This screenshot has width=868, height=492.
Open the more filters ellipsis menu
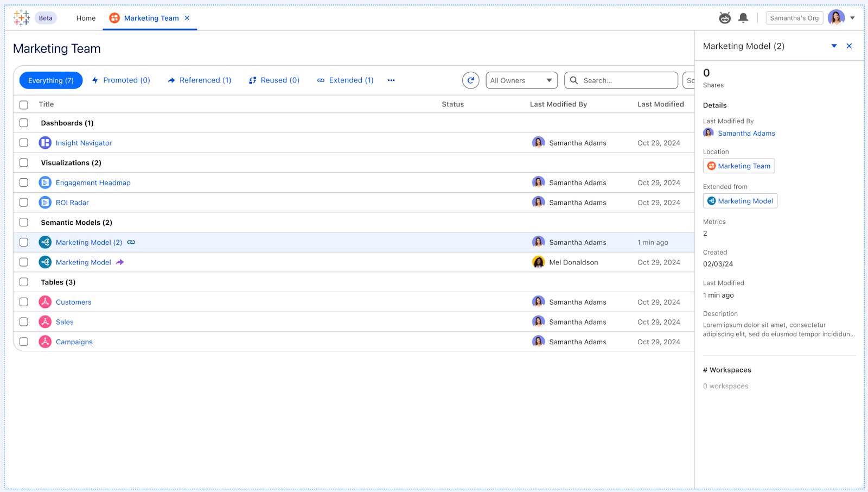click(391, 80)
